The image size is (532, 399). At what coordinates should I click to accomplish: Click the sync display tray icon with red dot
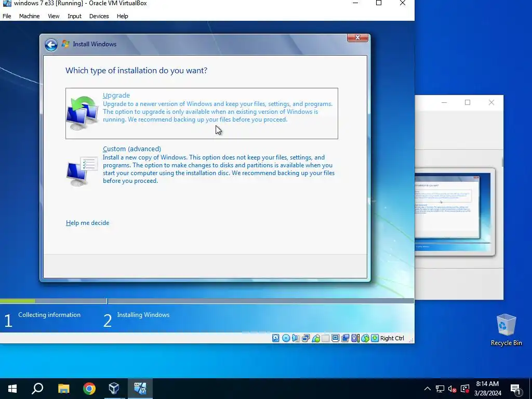[x=465, y=389]
